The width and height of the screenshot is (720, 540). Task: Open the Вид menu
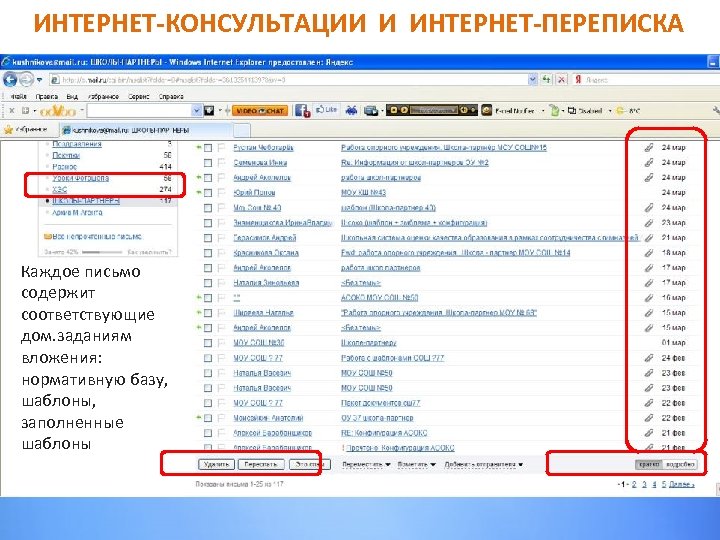[x=72, y=96]
